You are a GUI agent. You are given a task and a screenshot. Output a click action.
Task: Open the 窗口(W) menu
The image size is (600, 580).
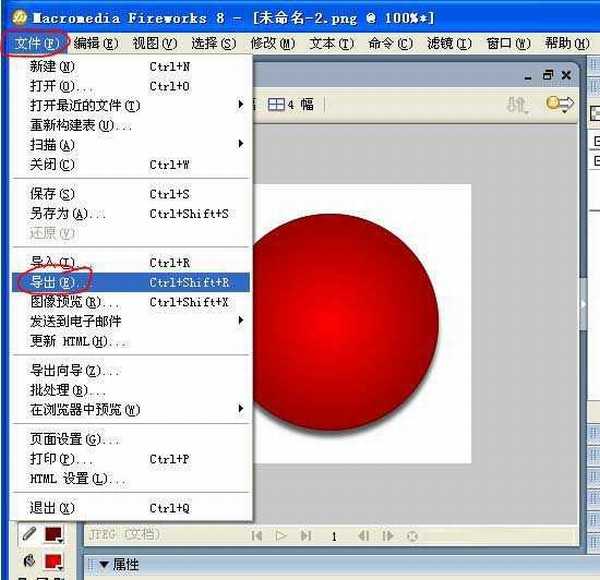point(508,44)
